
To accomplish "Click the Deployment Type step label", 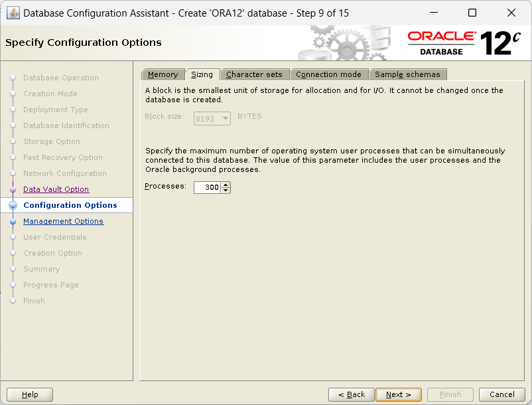I will (55, 110).
